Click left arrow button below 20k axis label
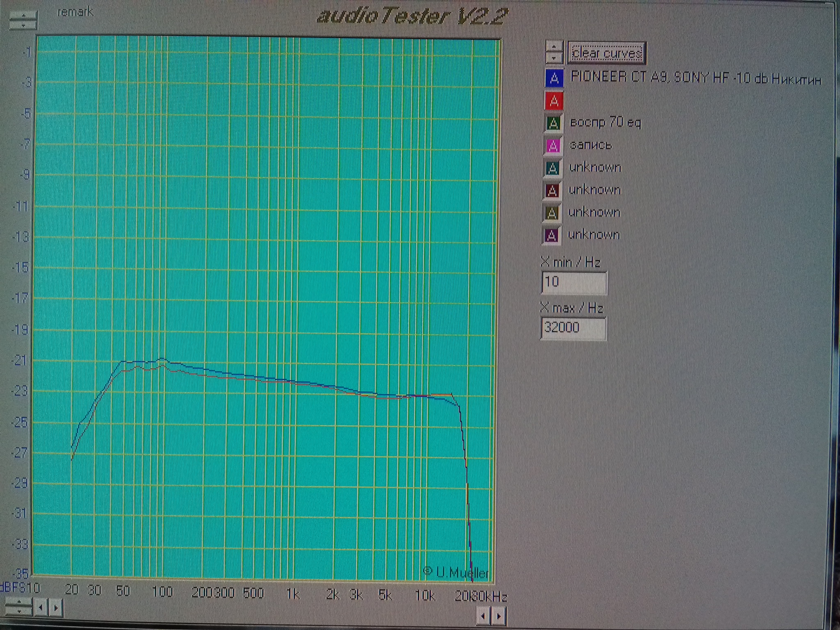 point(483,616)
